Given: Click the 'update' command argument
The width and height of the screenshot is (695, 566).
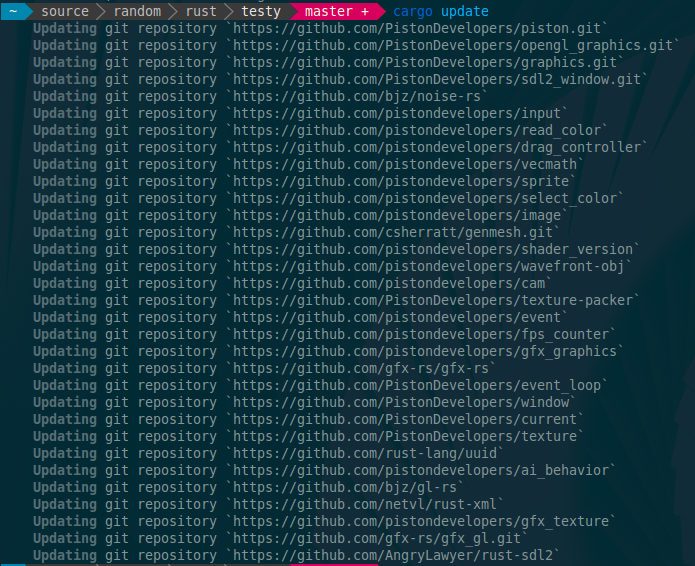Looking at the screenshot, I should coord(465,12).
